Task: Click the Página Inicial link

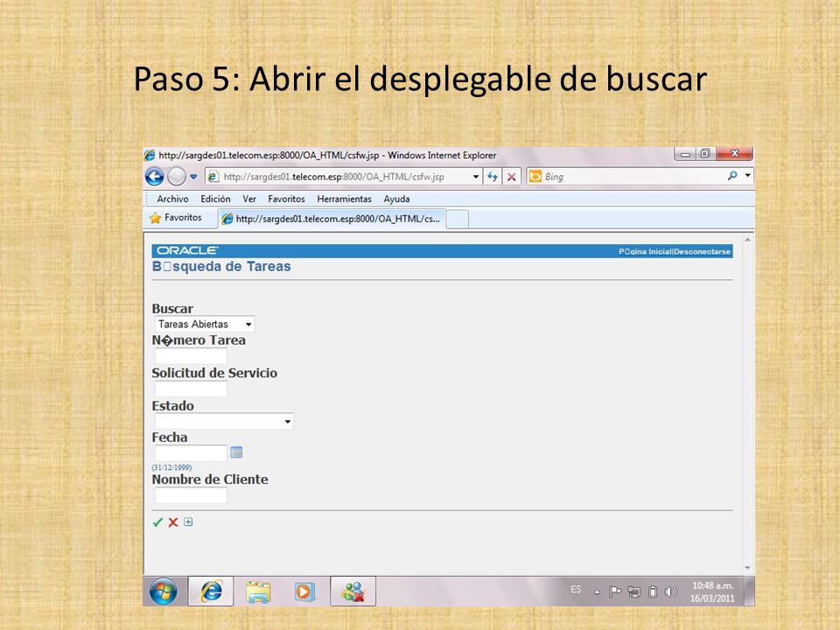Action: tap(645, 251)
